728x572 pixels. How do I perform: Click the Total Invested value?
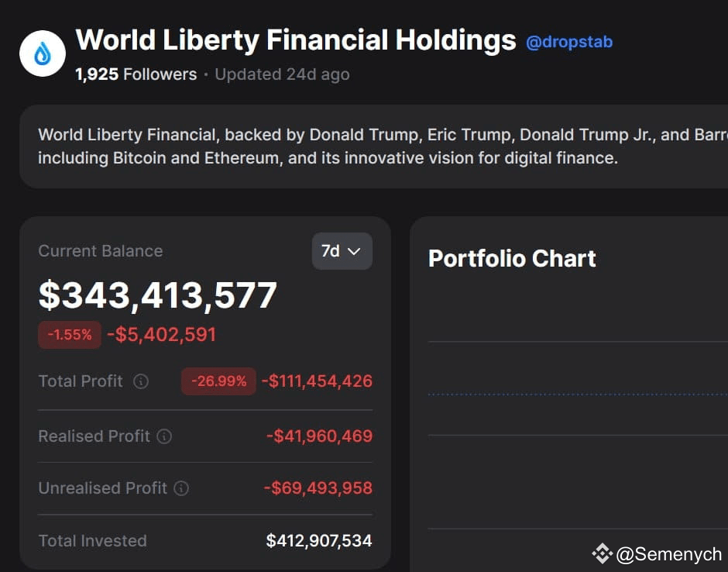pyautogui.click(x=319, y=540)
